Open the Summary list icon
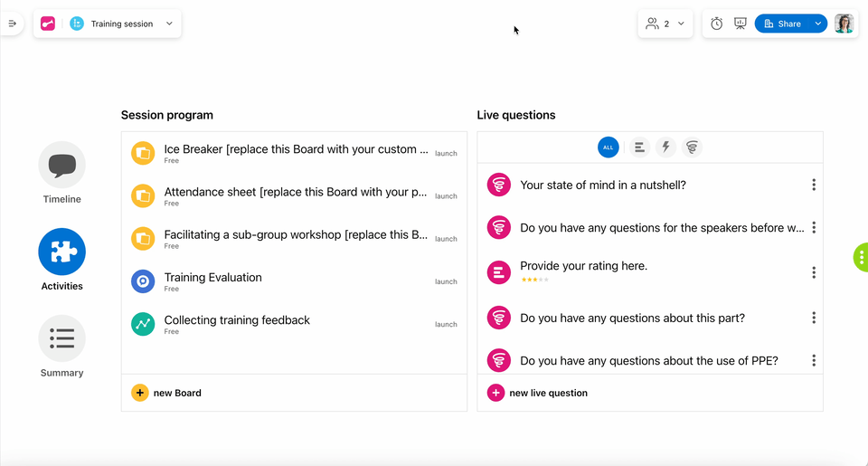868x466 pixels. [x=62, y=338]
